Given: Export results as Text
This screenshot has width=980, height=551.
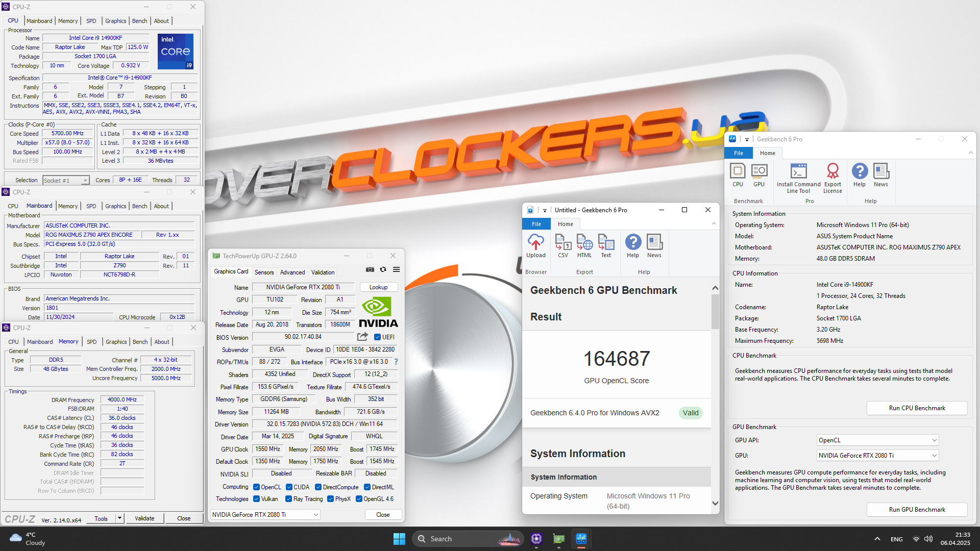Looking at the screenshot, I should point(606,246).
